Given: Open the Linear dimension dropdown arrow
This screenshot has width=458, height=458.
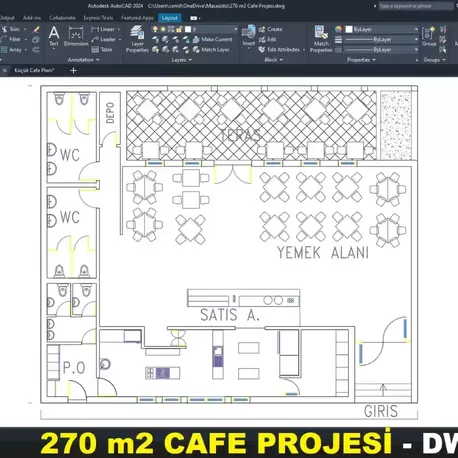Looking at the screenshot, I should point(119,29).
